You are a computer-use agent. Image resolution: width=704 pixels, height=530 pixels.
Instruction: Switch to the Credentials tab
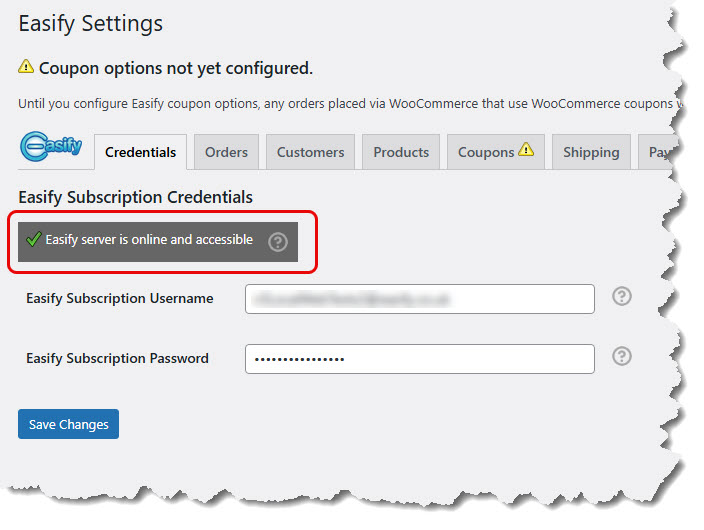(x=140, y=152)
